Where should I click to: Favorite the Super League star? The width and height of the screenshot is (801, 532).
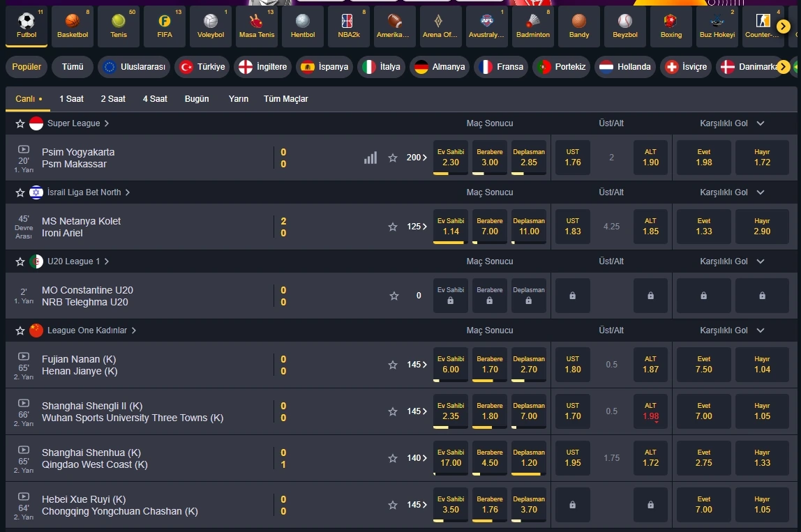[20, 123]
